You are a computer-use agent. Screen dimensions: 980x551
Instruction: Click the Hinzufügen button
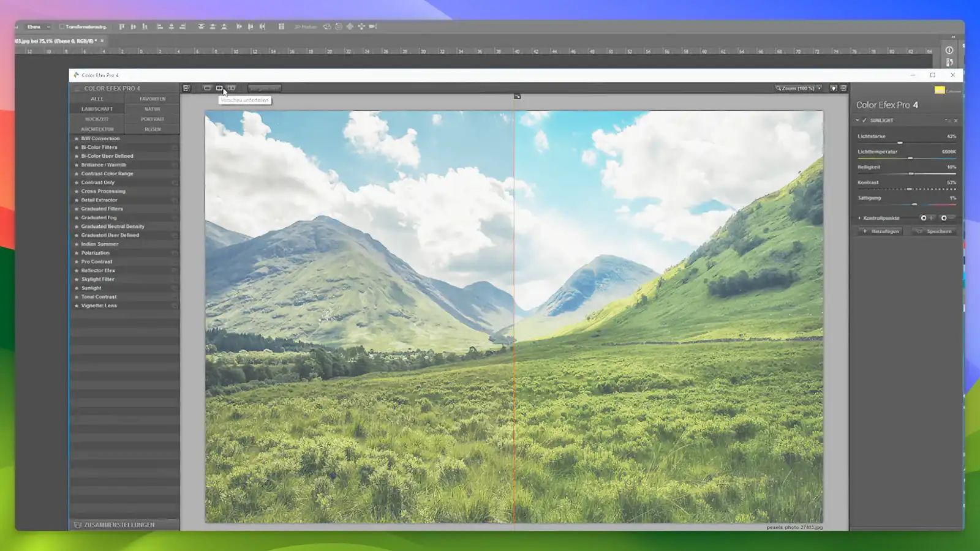(880, 231)
